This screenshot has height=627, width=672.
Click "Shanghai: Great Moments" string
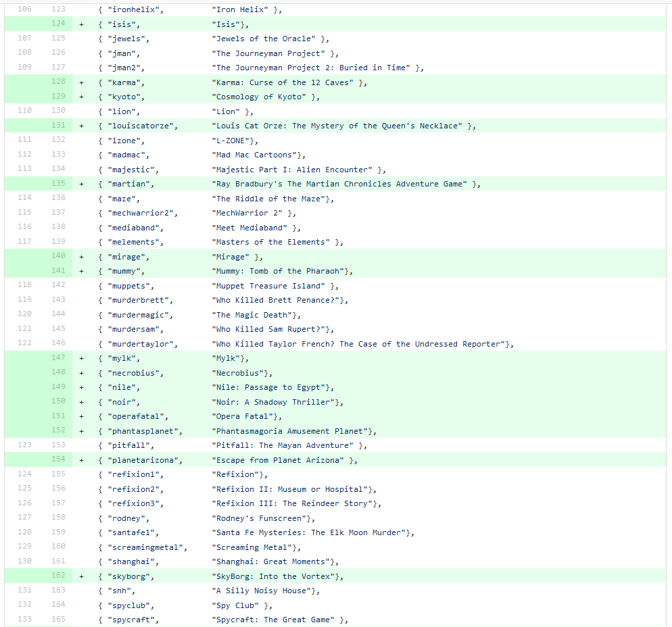coord(271,563)
